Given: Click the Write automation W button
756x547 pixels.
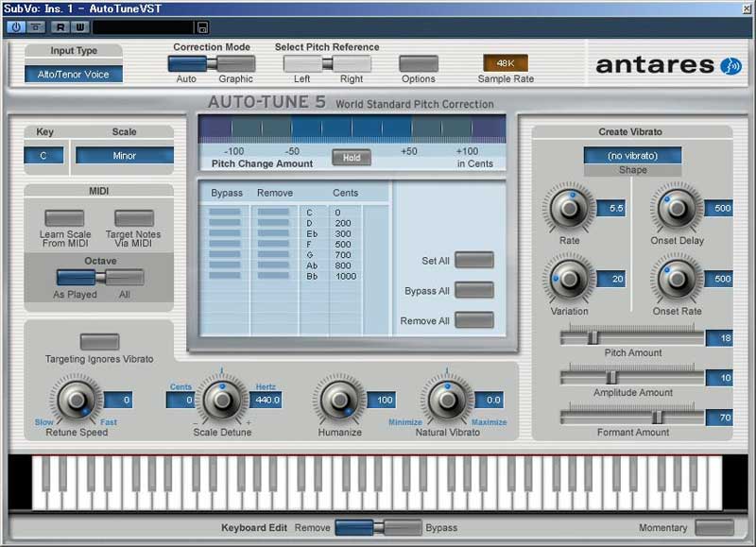Looking at the screenshot, I should pos(80,27).
